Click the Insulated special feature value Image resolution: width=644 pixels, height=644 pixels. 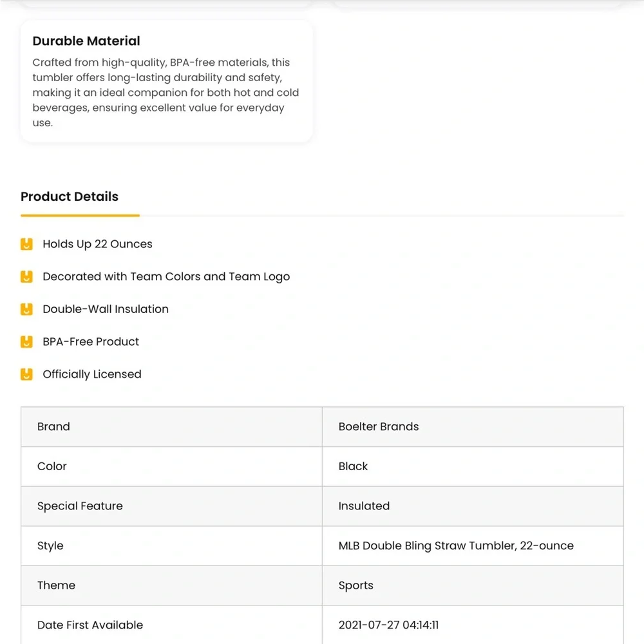[x=364, y=506]
